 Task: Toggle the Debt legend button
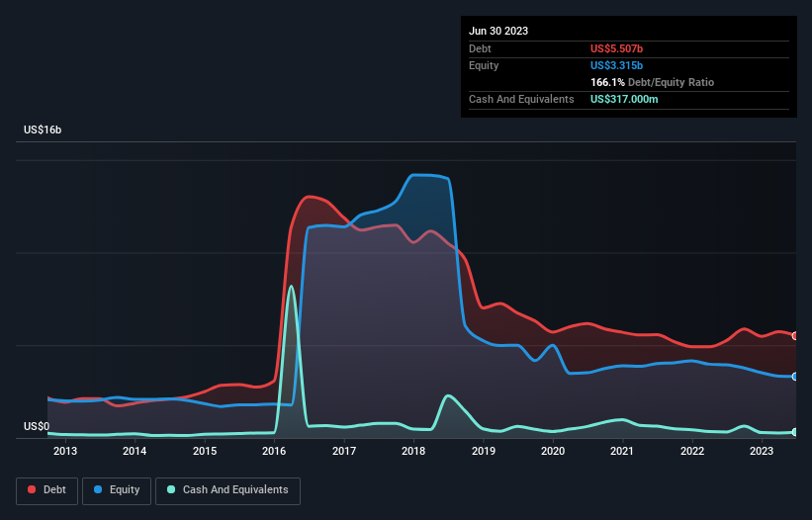47,490
